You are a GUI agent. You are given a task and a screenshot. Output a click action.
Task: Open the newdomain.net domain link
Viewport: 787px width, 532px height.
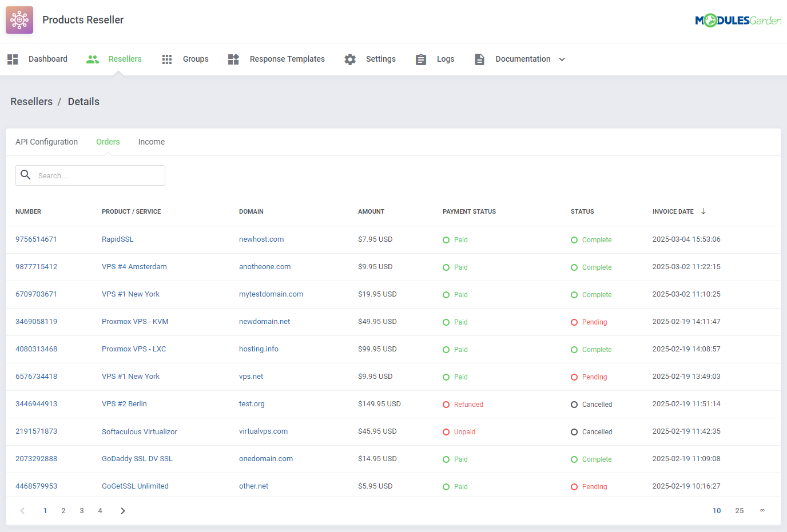(264, 322)
